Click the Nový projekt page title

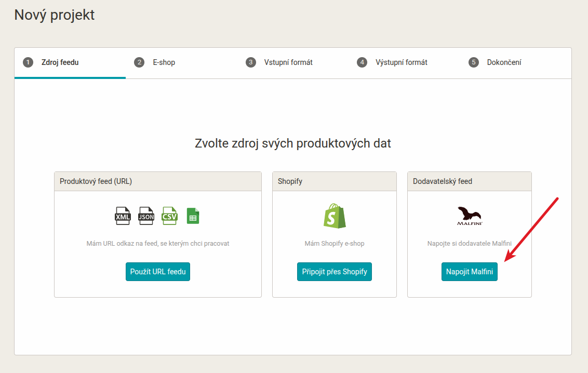coord(55,15)
